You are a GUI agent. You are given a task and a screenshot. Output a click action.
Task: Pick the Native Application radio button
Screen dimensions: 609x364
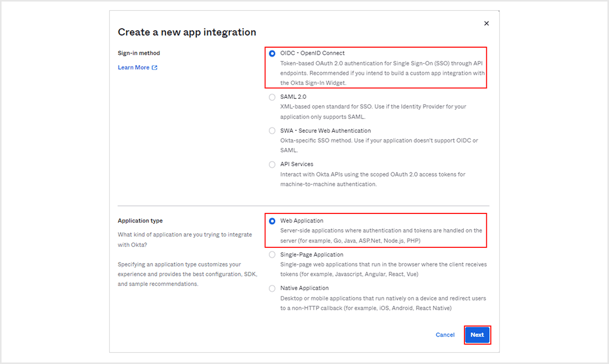pyautogui.click(x=273, y=288)
